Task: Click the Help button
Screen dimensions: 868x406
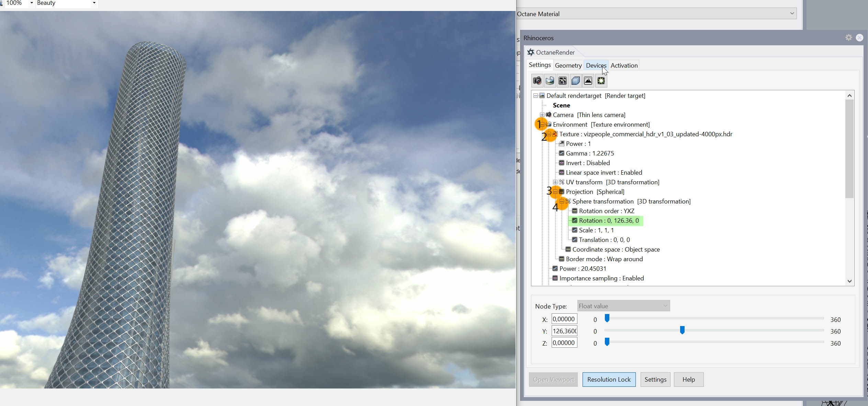Action: tap(688, 380)
